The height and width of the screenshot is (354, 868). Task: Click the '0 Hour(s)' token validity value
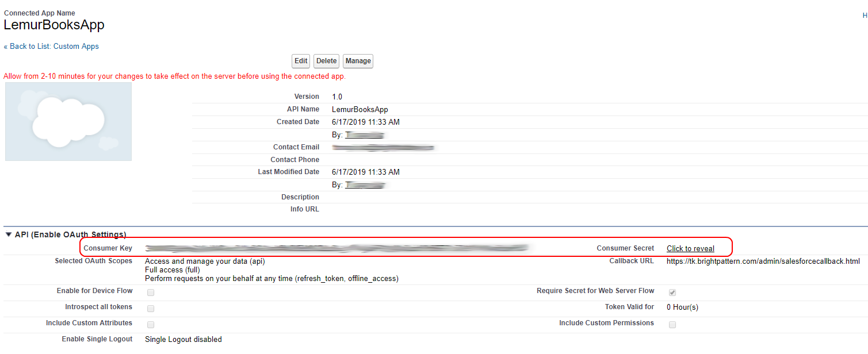[x=682, y=307]
